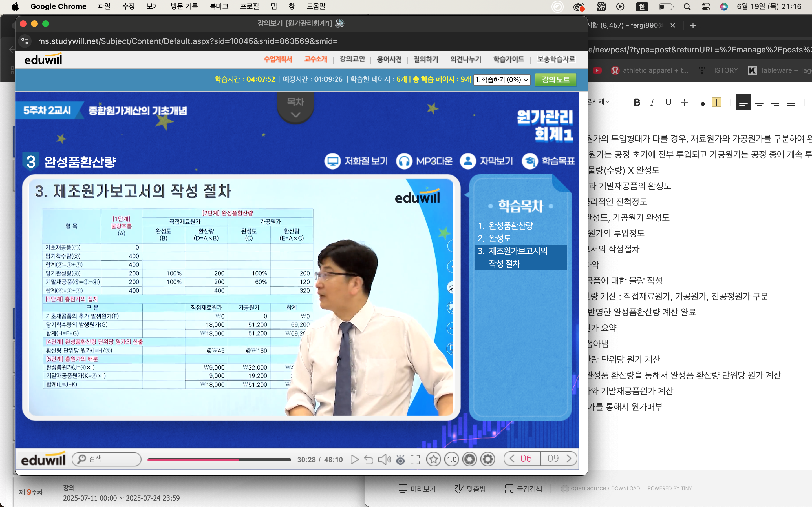Click the star bookmark icon
The width and height of the screenshot is (812, 507).
(x=433, y=459)
